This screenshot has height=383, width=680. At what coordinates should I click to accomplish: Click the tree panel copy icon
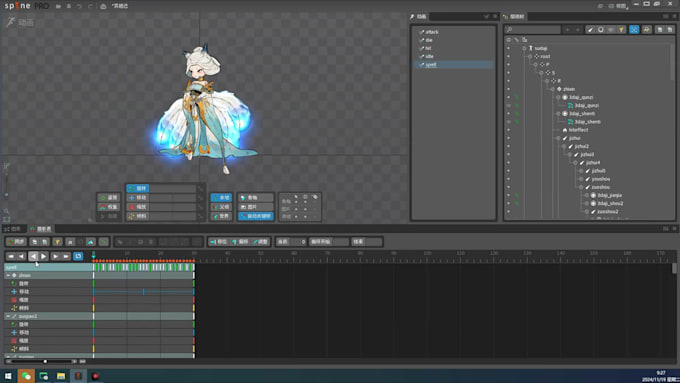tap(660, 29)
